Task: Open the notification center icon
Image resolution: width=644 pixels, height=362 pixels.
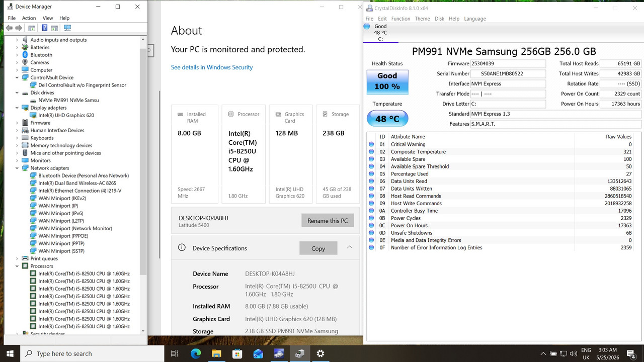Action: click(x=632, y=354)
